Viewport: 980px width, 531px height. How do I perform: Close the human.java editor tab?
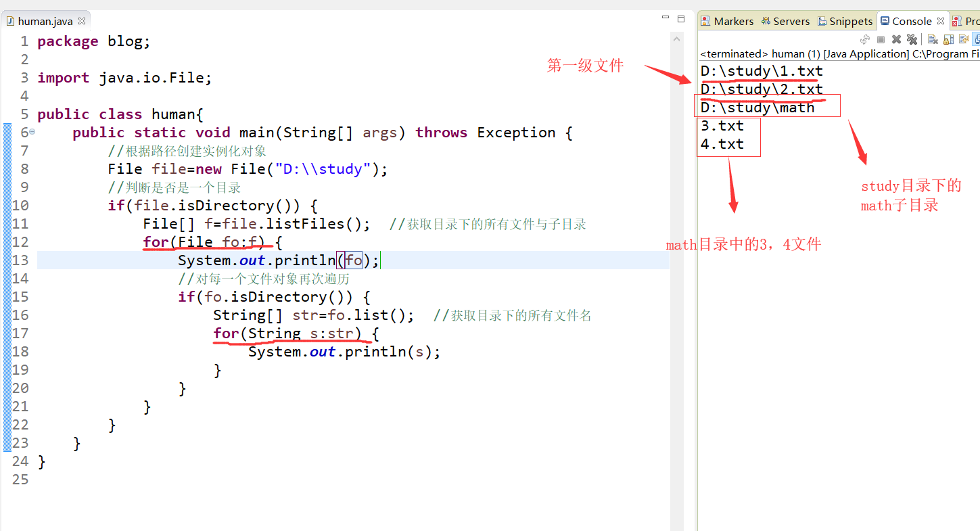82,21
